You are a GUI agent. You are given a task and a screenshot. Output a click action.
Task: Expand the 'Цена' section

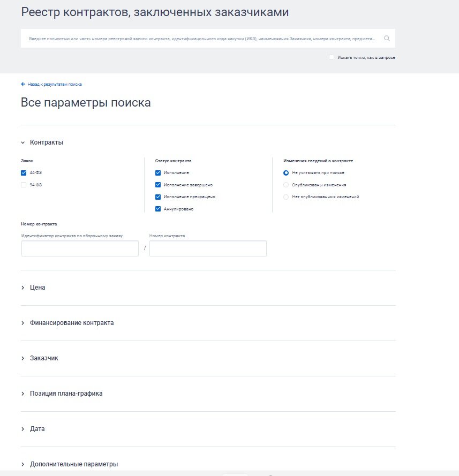[22, 288]
